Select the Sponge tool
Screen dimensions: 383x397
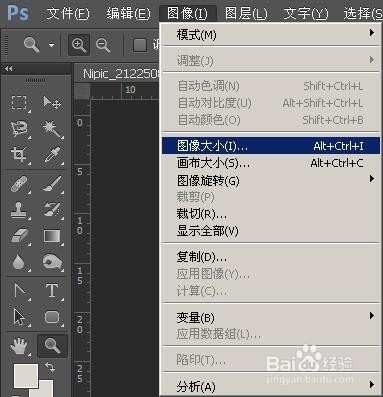pyautogui.click(x=52, y=262)
